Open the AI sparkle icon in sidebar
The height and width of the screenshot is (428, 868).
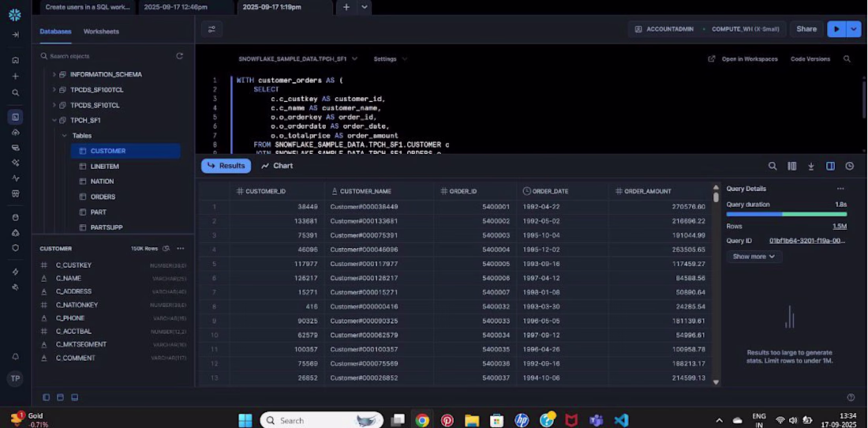[16, 163]
